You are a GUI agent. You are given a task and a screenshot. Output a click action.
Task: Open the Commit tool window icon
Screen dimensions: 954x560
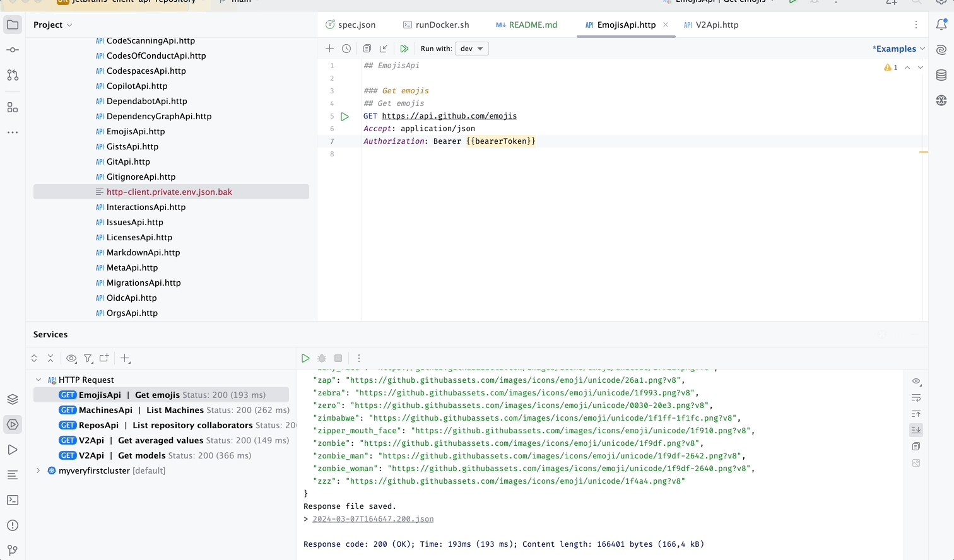(x=13, y=50)
